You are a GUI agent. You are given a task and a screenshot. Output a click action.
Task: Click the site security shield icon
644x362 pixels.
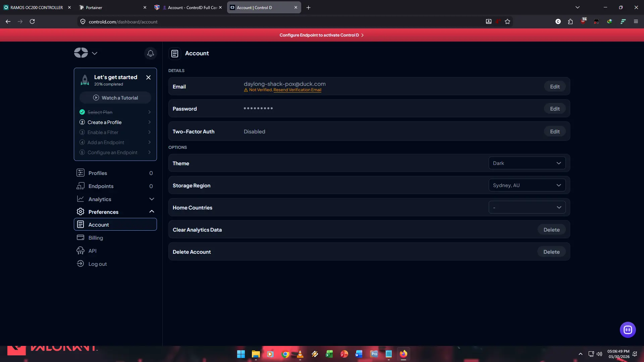[x=83, y=21]
